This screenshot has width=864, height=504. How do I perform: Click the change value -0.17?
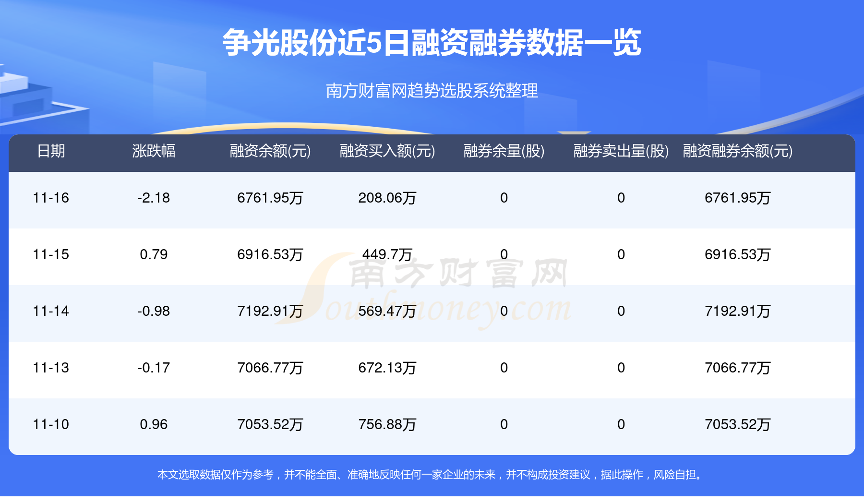tap(154, 368)
